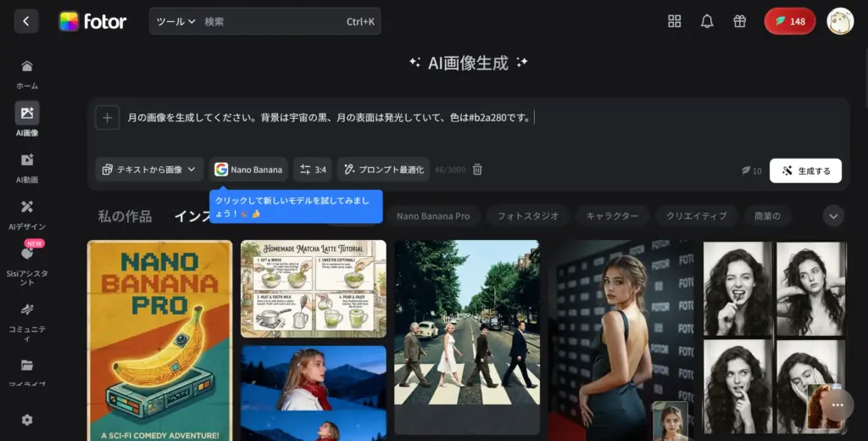Open the woman in black dress thumbnail
This screenshot has width=868, height=441.
click(621, 341)
